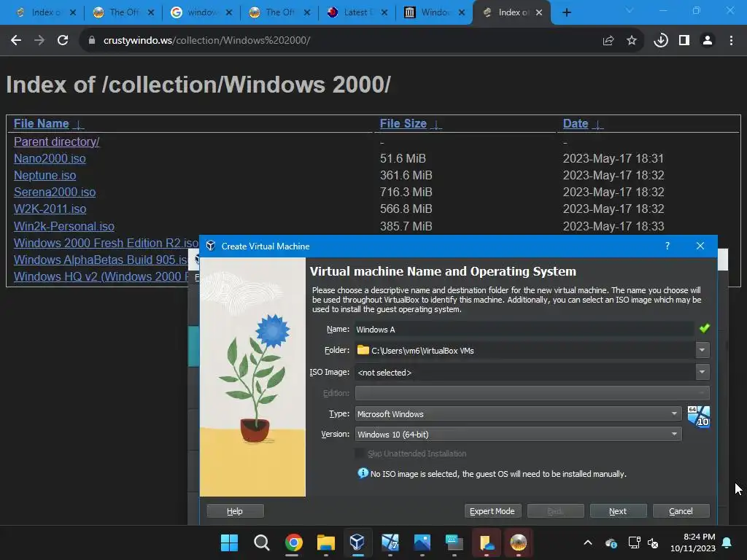Show hidden tray icons chevron

coord(588,542)
